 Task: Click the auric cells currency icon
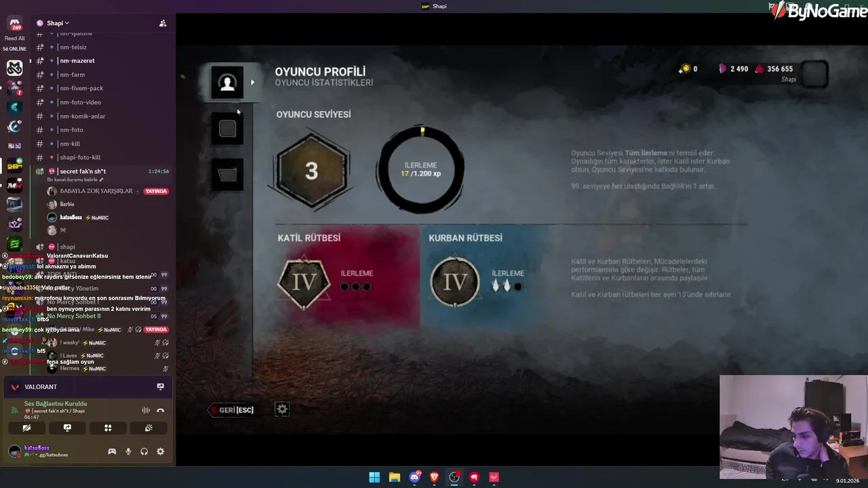click(x=685, y=69)
